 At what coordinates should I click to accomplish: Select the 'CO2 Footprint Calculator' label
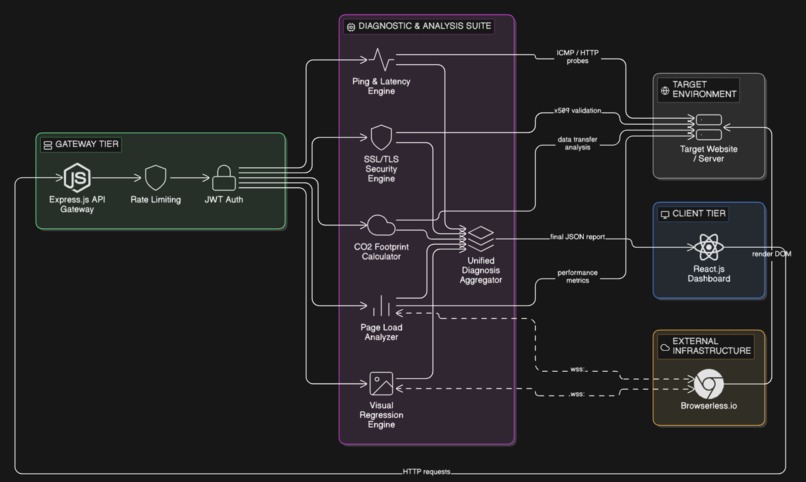coord(381,252)
